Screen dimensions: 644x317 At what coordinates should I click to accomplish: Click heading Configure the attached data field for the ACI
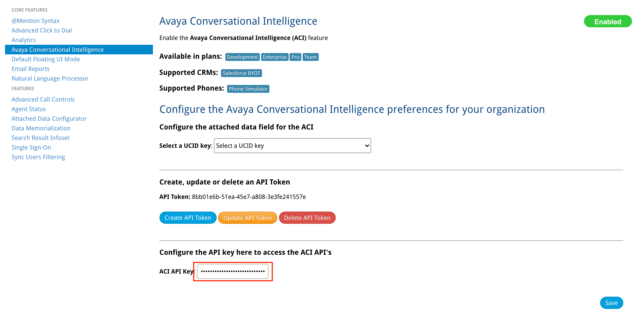[236, 127]
